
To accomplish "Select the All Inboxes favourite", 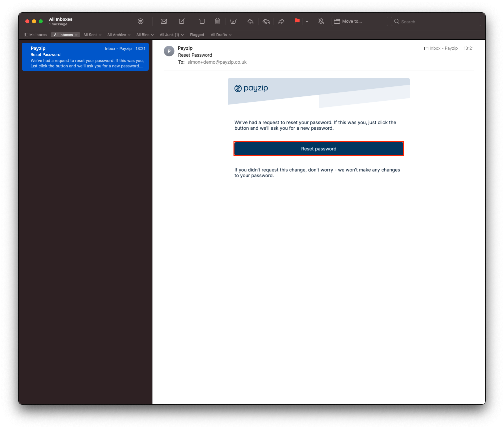I will 65,35.
